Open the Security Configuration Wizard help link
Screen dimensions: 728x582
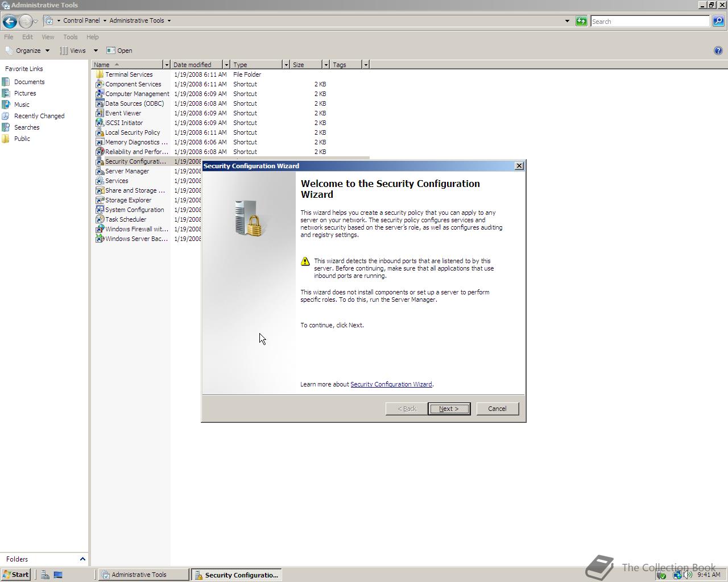(391, 384)
